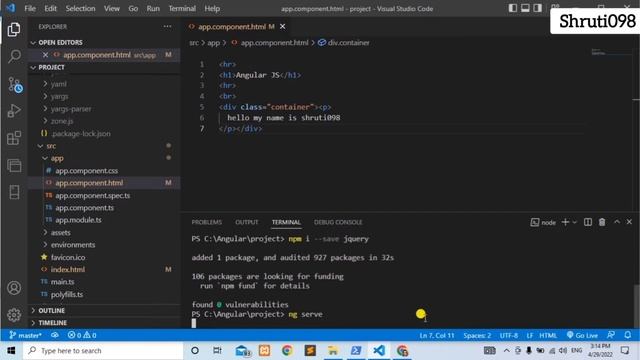
Task: Open the Search view in activity bar
Action: point(14,56)
